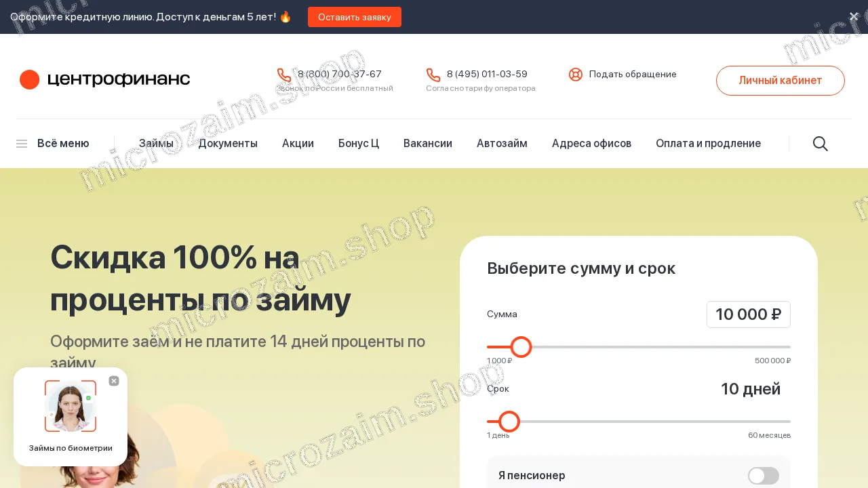Viewport: 868px width, 488px height.
Task: Open the Центрофинанс logo home link
Action: (105, 79)
